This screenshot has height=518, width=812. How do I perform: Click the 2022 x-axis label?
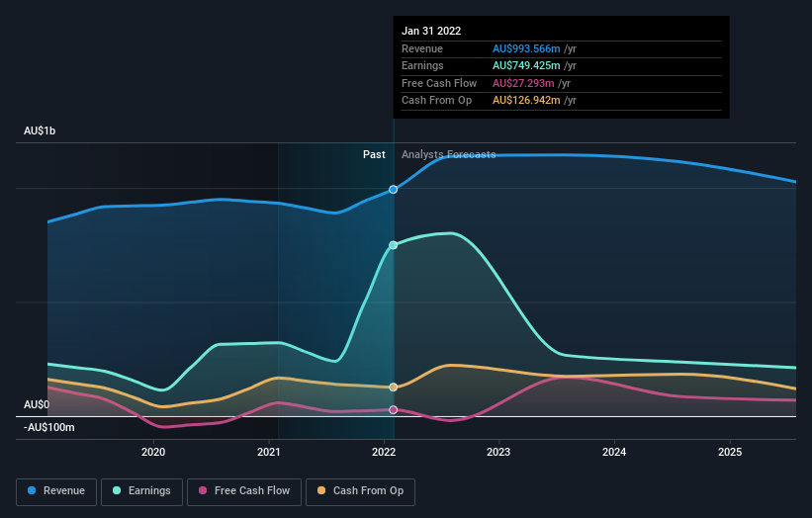point(384,452)
